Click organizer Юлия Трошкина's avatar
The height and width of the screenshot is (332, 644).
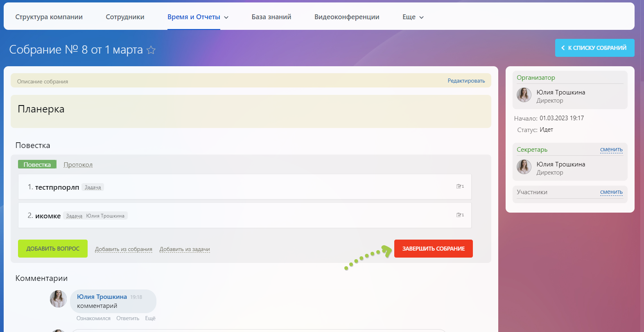tap(524, 95)
